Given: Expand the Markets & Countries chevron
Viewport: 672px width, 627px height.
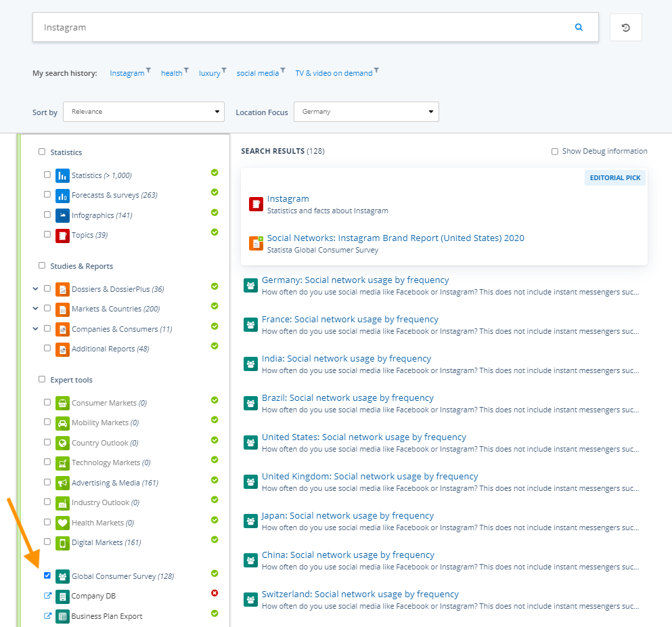Looking at the screenshot, I should click(36, 308).
